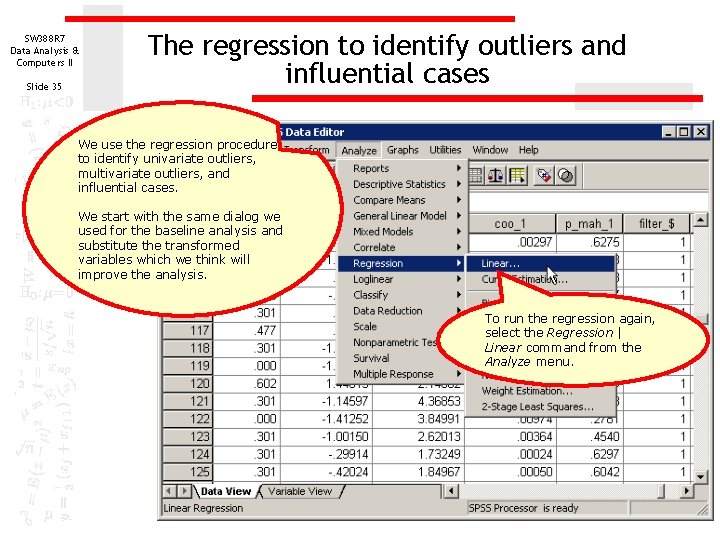Minimize the Data Editor window
Image resolution: width=720 pixels, height=540 pixels.
(x=669, y=132)
